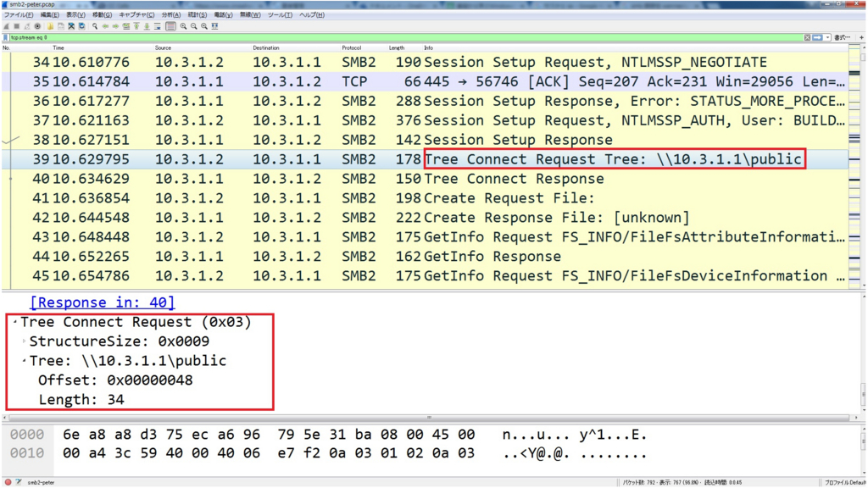Add a filter button with plus icon

click(861, 37)
